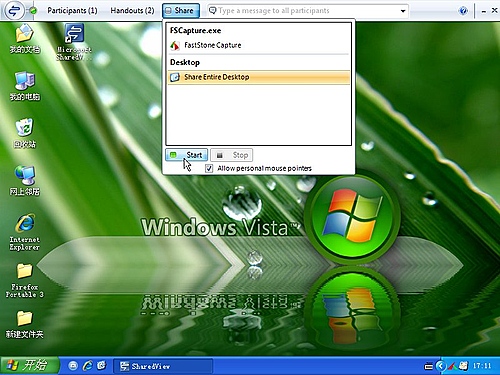
Task: Launch Internet Explorer from quick launch
Action: click(88, 366)
